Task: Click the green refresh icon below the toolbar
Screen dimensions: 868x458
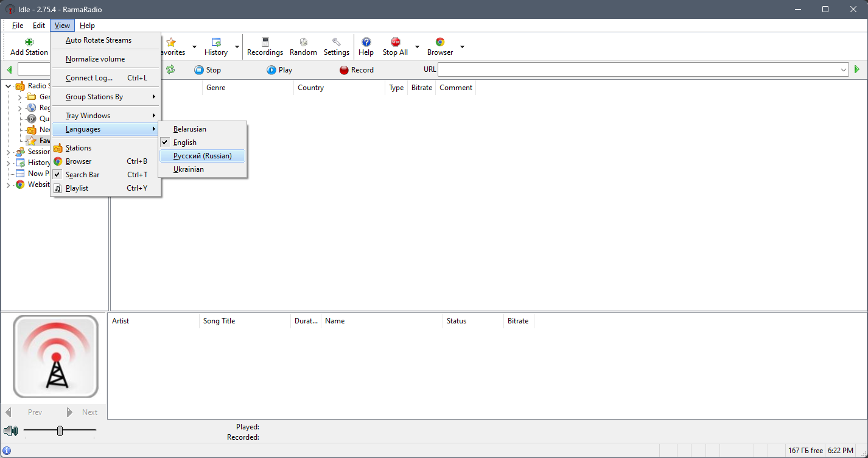Action: point(171,69)
